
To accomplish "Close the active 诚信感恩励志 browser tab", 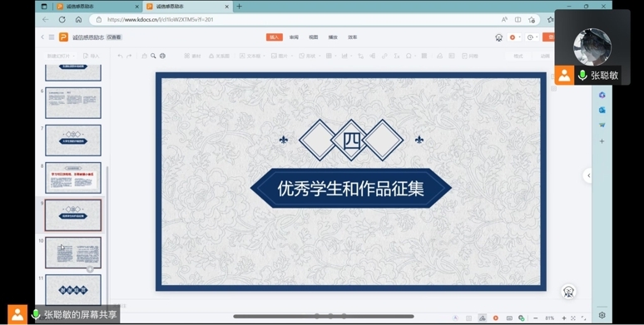I will 227,7.
